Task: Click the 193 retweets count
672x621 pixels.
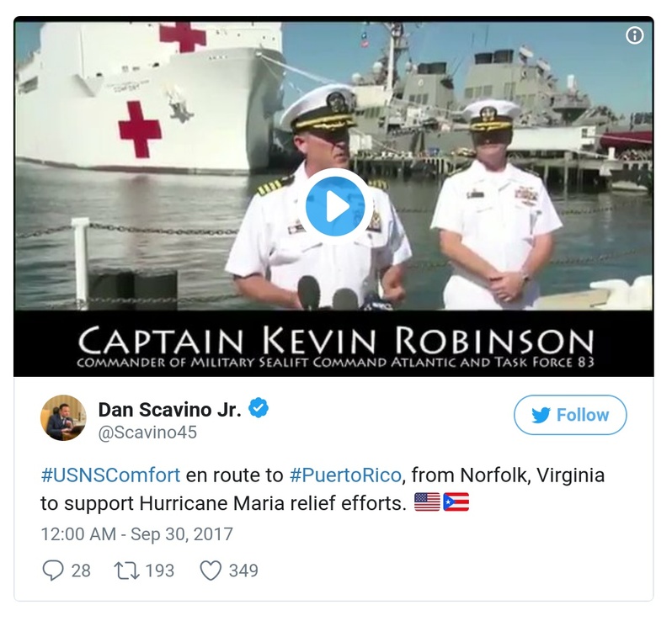Action: point(159,571)
